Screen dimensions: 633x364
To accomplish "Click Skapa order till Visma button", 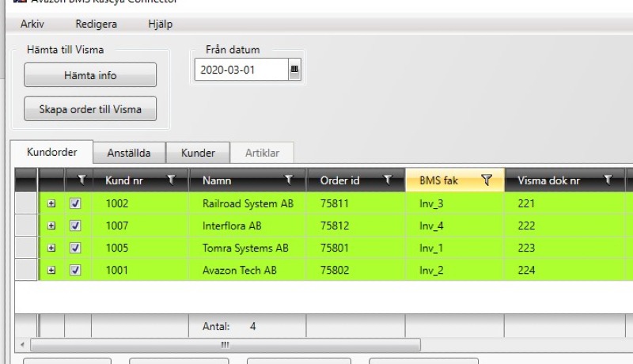I will [90, 109].
